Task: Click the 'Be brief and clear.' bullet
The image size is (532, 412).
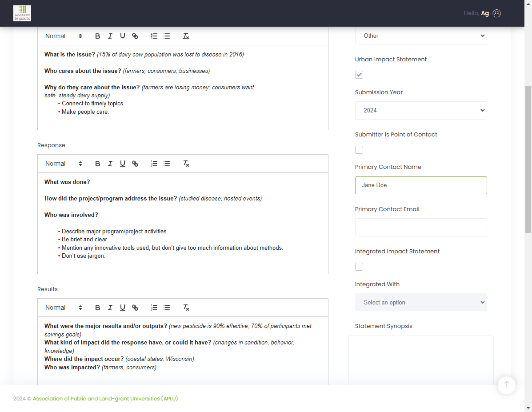Action: pos(83,240)
